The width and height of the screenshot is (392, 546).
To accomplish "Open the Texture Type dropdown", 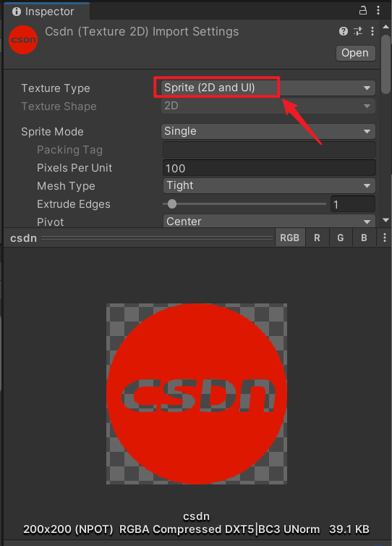I will [268, 88].
